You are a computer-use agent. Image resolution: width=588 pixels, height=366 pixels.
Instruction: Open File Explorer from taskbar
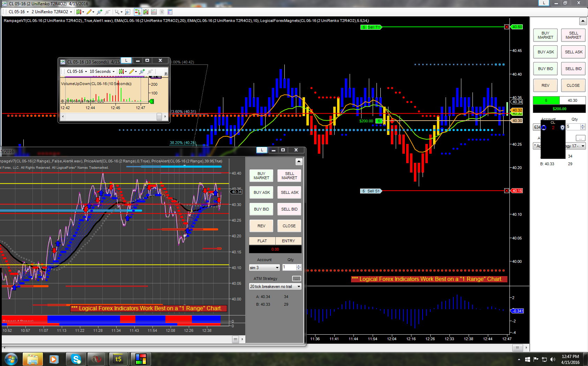point(33,359)
